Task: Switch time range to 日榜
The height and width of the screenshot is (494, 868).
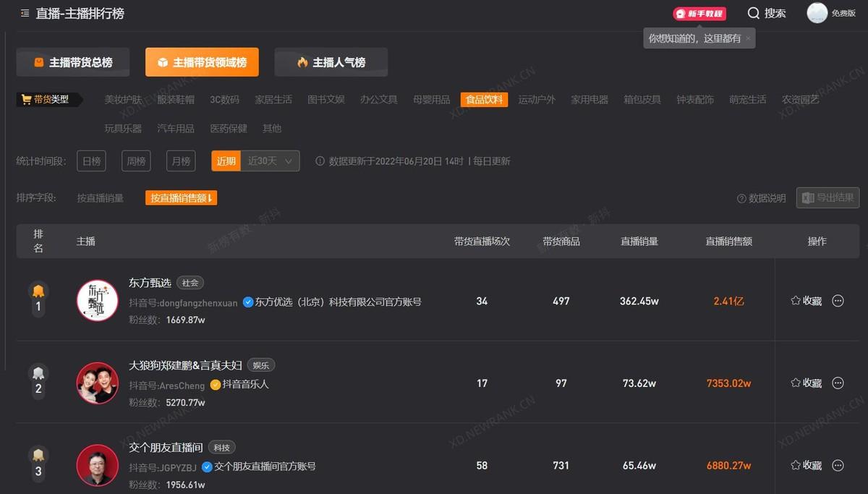Action: [x=92, y=161]
